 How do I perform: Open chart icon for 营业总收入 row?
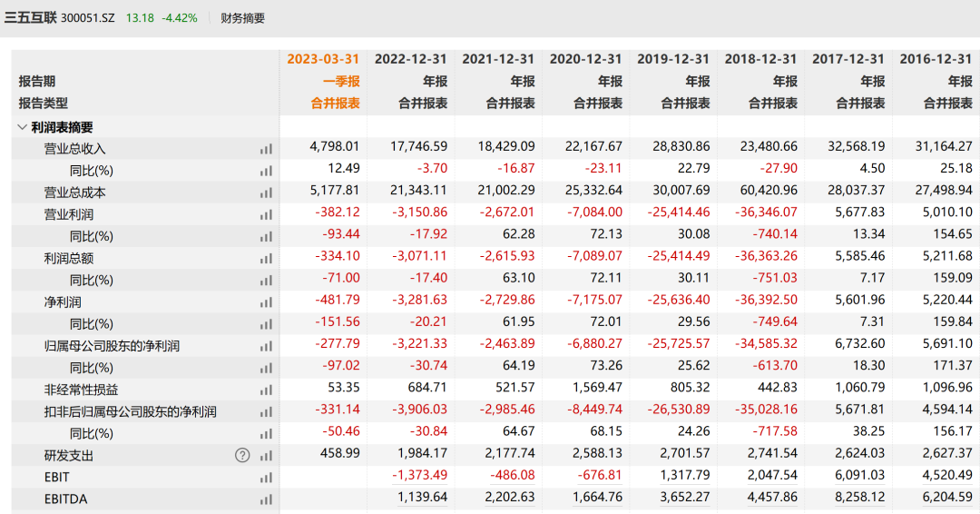(266, 149)
